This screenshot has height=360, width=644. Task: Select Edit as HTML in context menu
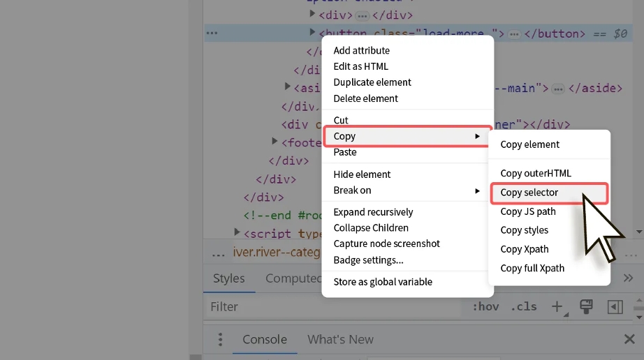pyautogui.click(x=360, y=66)
